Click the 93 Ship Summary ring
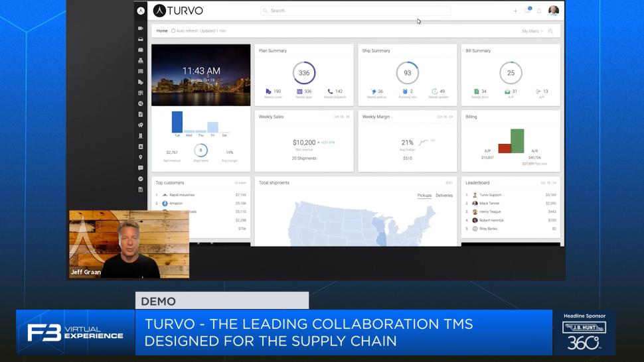The image size is (644, 362). tap(408, 73)
